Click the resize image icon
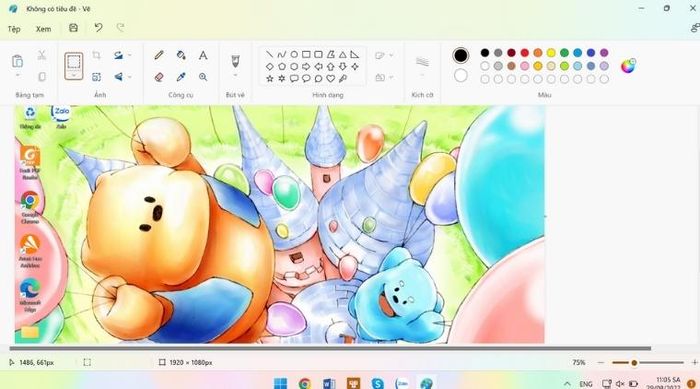The image size is (700, 389). (96, 77)
